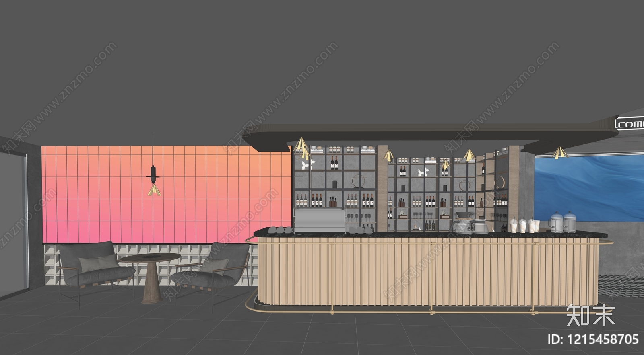644x355 pixels.
Task: Click the ID: 1215458705 text
Action: [x=593, y=339]
